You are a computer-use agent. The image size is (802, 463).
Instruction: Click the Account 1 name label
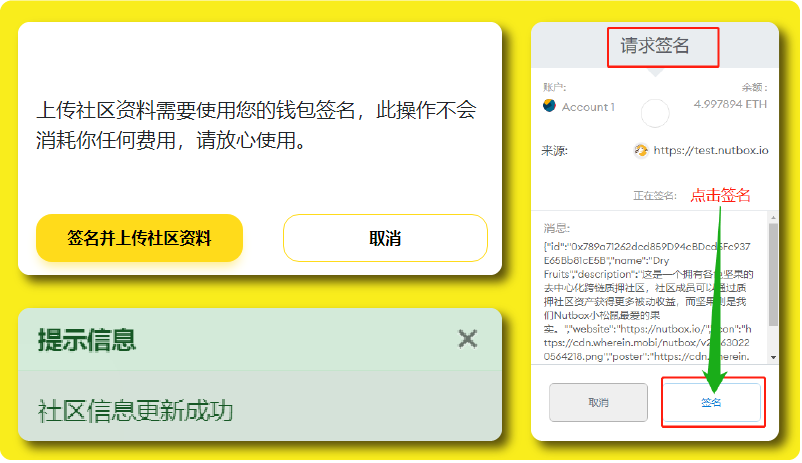click(588, 107)
